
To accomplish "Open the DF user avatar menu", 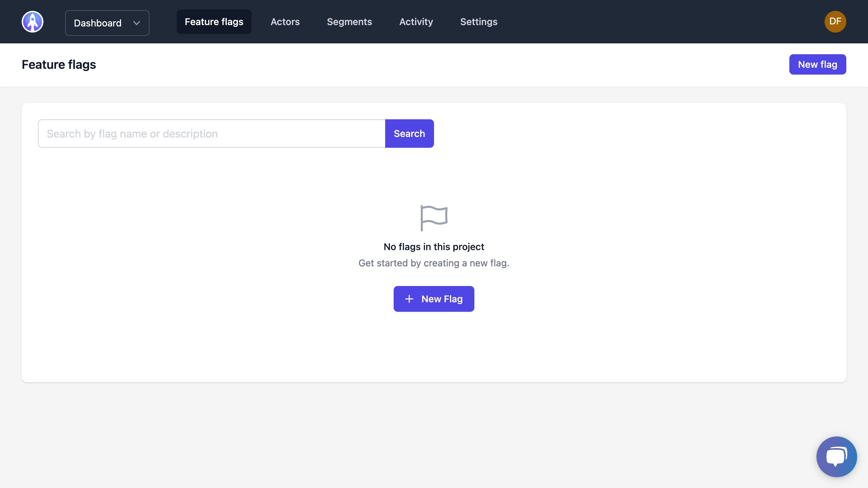I will (x=835, y=22).
